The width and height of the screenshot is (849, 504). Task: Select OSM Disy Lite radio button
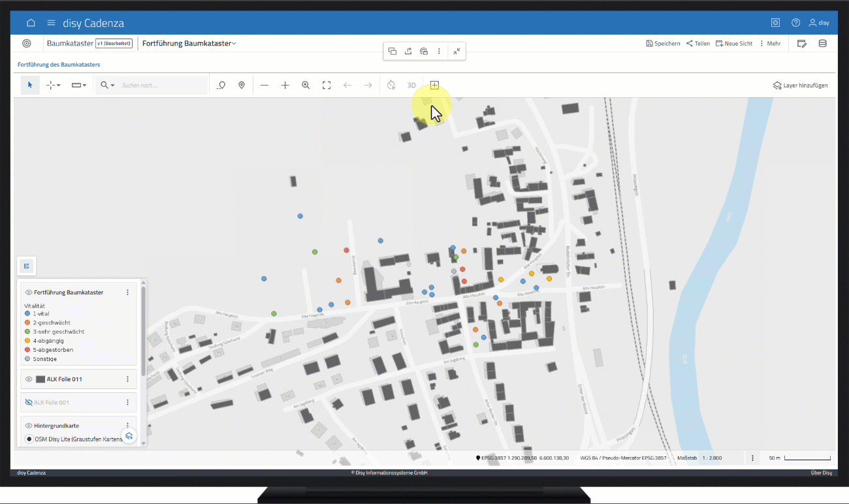pyautogui.click(x=29, y=439)
